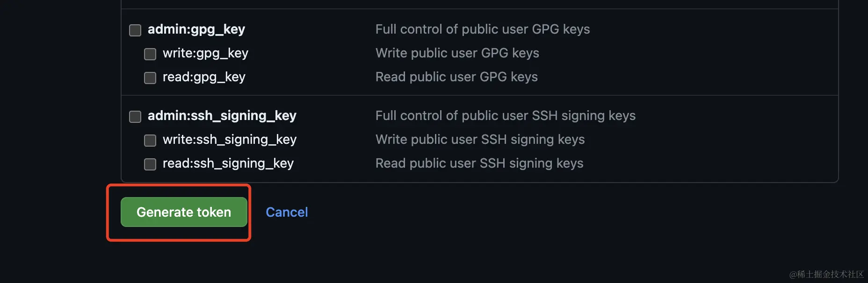Click the admin:ssh_signing_key scope label text
Viewport: 868px width, 283px height.
[x=222, y=116]
